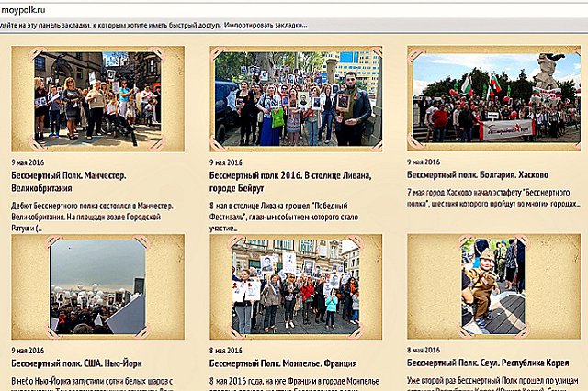Open the New York balloons photo thumbnail
Viewport: 588px width, 391px height.
coord(96,286)
